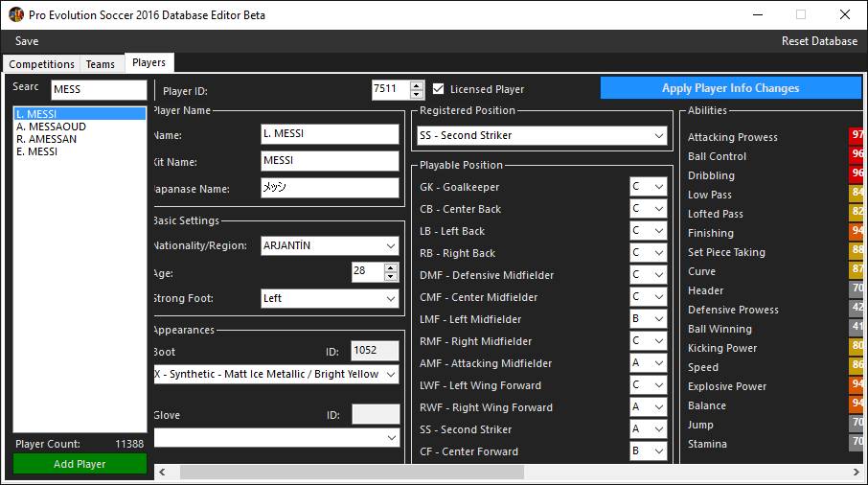Open the AMF - Attacking Midfielder rating dropdown
This screenshot has height=485, width=868.
pyautogui.click(x=649, y=363)
